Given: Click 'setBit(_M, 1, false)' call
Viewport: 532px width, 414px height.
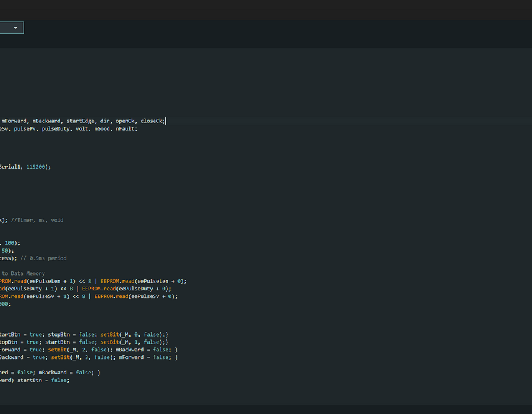Looking at the screenshot, I should [x=131, y=342].
